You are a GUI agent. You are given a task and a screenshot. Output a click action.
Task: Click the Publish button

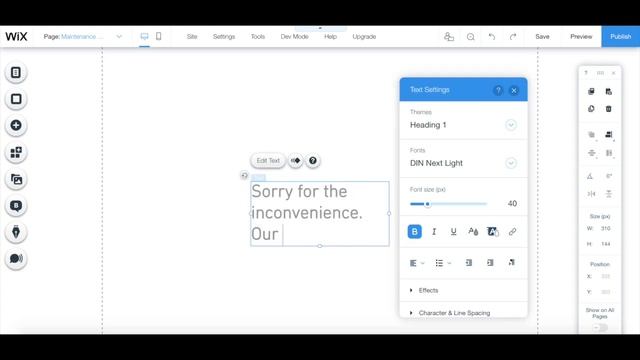click(x=621, y=37)
